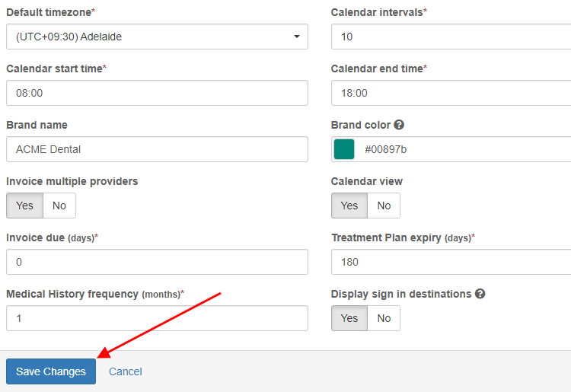Screen dimensions: 571x392
Task: Click the Cancel link
Action: (x=126, y=371)
